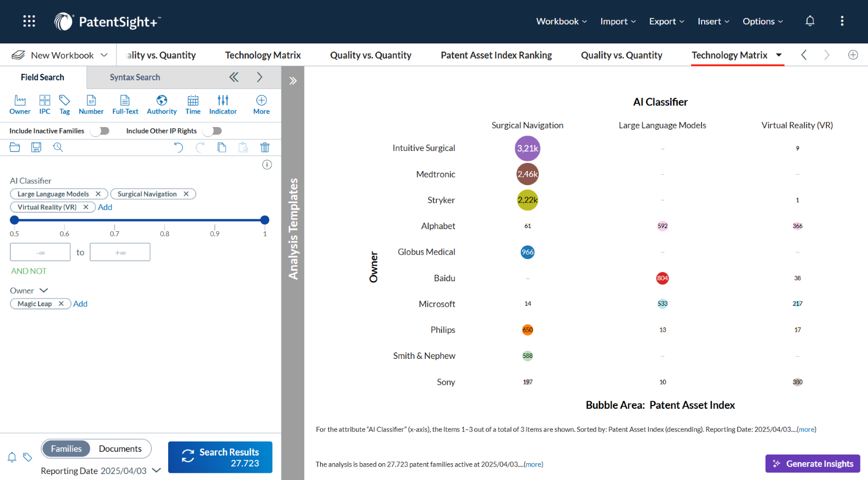Select the Number search field icon
The image size is (868, 480).
pyautogui.click(x=91, y=105)
